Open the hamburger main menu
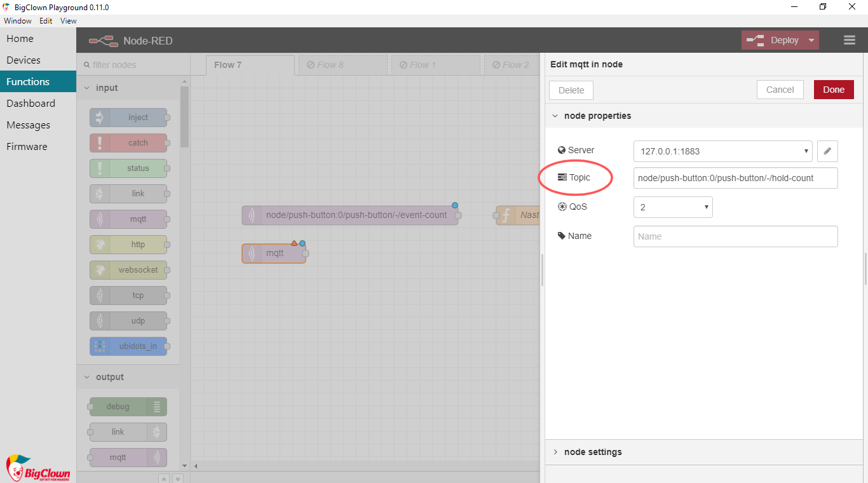Screen dimensions: 868x483 [x=850, y=40]
